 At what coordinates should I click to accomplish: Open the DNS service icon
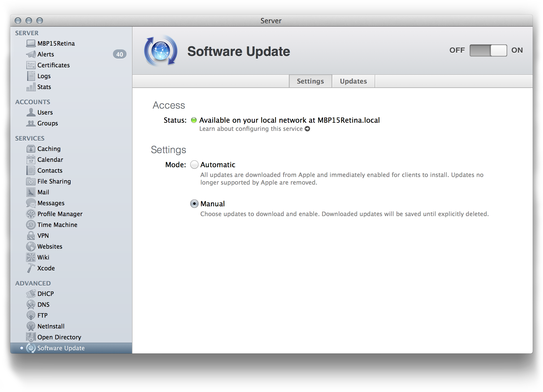pyautogui.click(x=31, y=305)
